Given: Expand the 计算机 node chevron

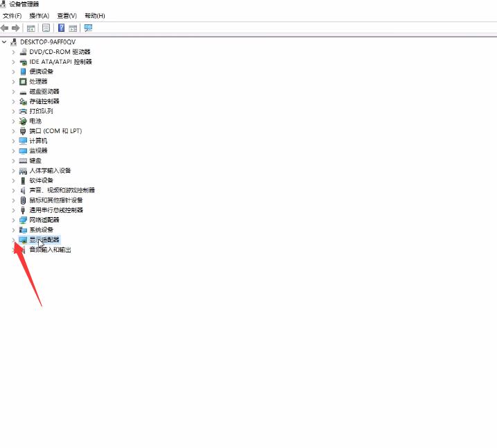Looking at the screenshot, I should coord(13,141).
